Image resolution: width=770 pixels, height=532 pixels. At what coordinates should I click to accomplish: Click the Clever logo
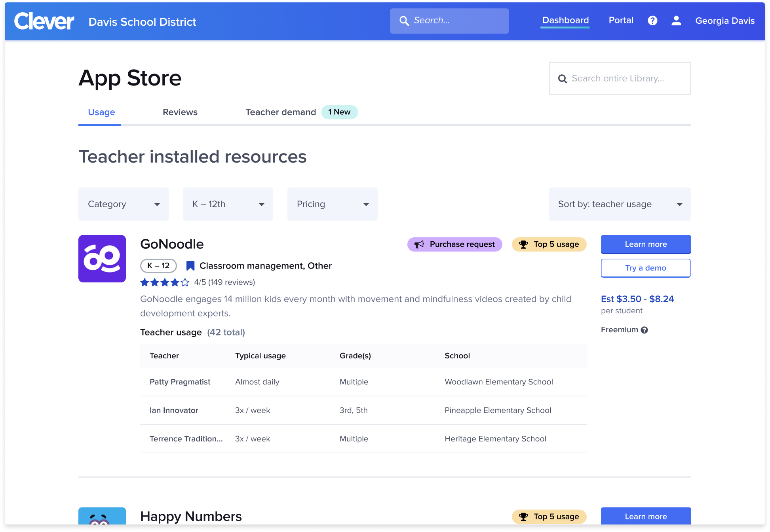(44, 21)
